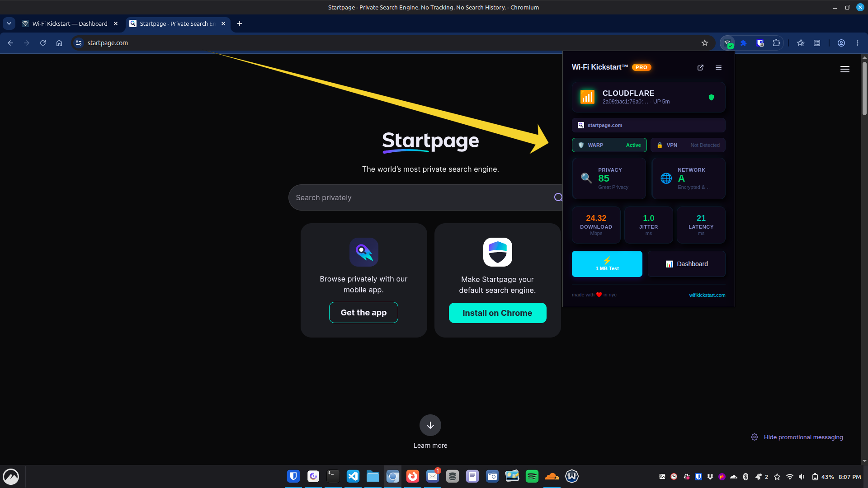Click the 24.32 Download Mbps tile
Screen dimensions: 868x488
click(x=596, y=225)
